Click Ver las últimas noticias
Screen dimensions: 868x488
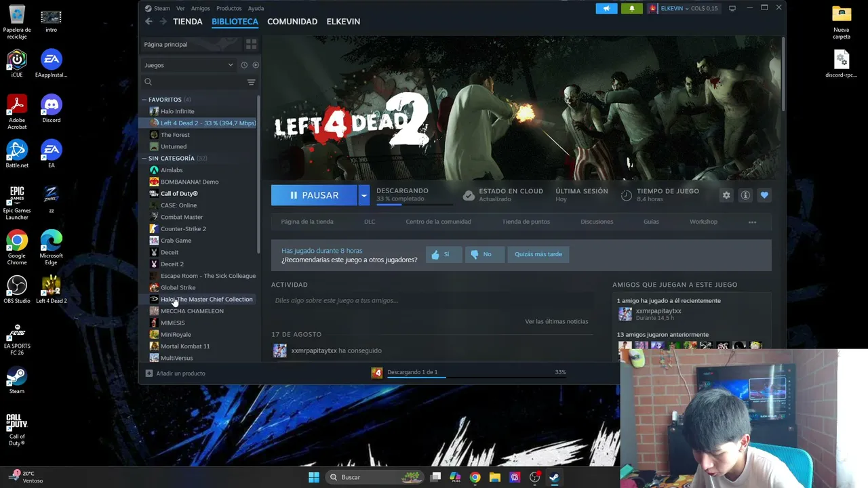(556, 321)
